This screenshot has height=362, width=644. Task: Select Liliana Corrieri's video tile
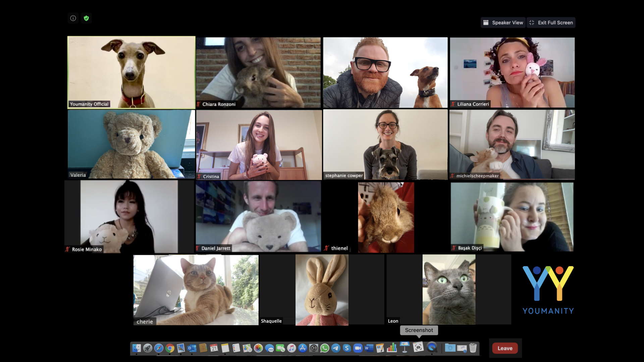click(x=512, y=72)
